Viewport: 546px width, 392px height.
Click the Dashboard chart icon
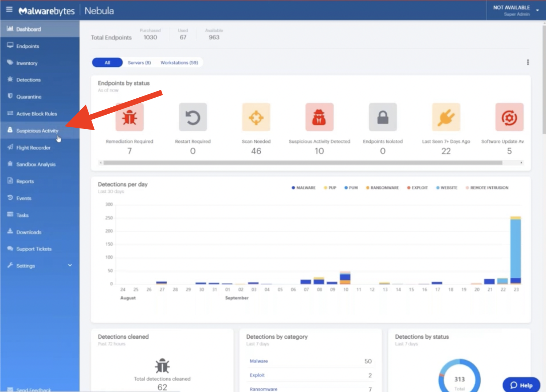coord(10,29)
